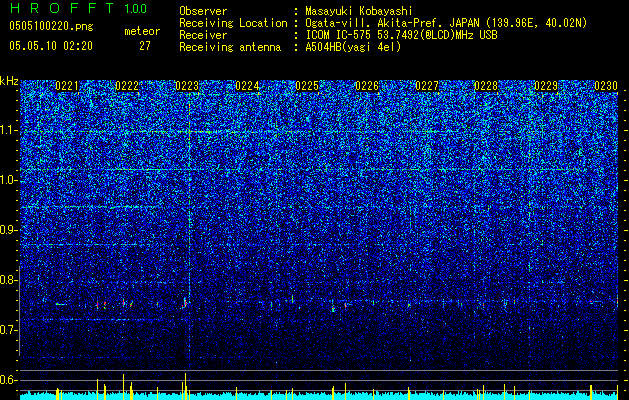Click the 0.9 frequency axis label
Image resolution: width=629 pixels, height=400 pixels.
tap(9, 230)
